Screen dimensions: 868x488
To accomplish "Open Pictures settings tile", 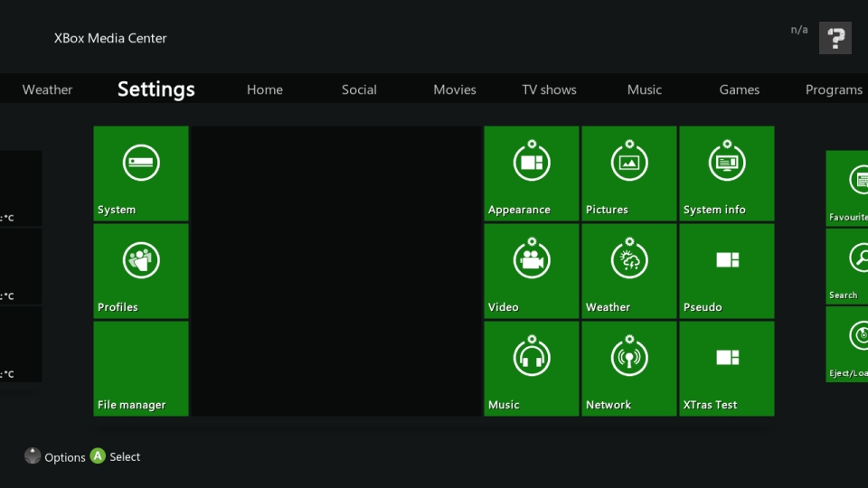I will click(x=629, y=174).
